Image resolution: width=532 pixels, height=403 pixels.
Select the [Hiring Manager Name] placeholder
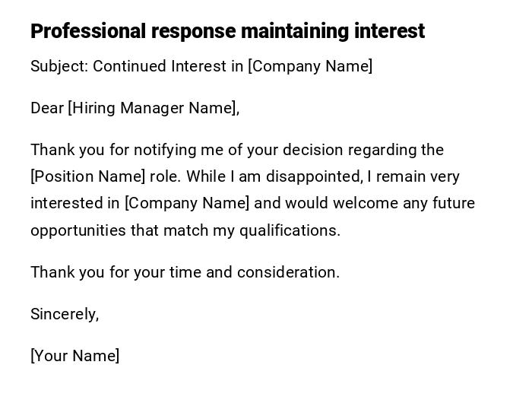click(x=154, y=108)
